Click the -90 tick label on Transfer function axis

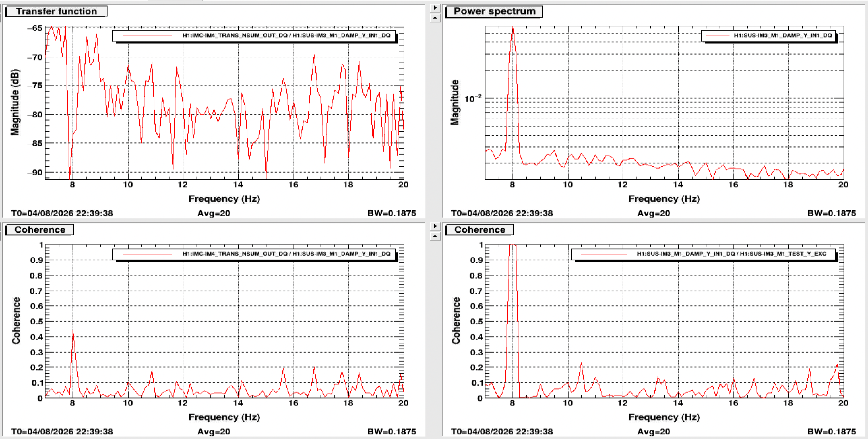pyautogui.click(x=35, y=172)
